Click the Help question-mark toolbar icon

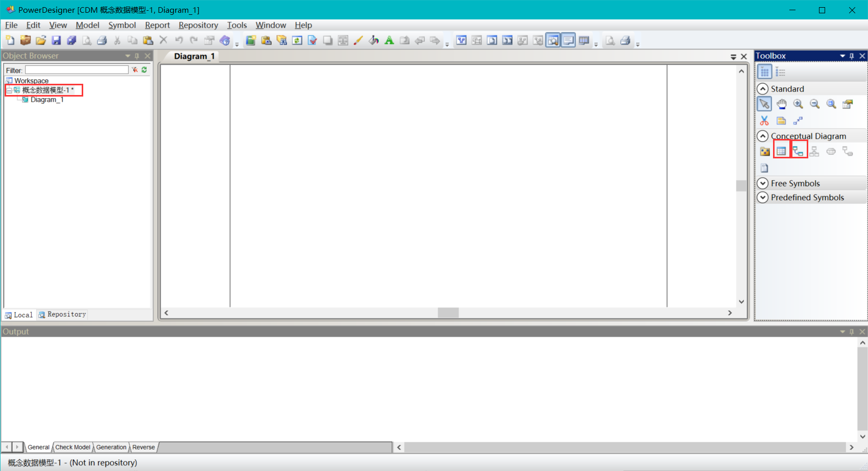[x=225, y=40]
